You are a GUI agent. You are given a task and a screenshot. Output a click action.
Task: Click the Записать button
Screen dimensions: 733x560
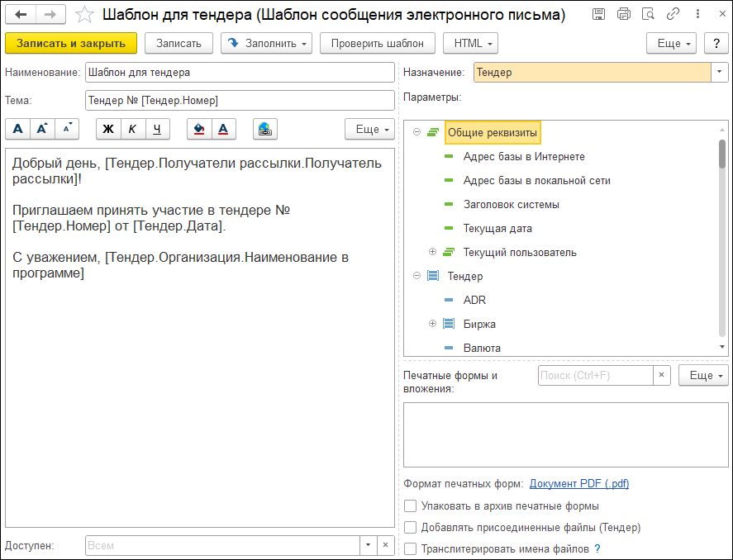click(x=178, y=44)
